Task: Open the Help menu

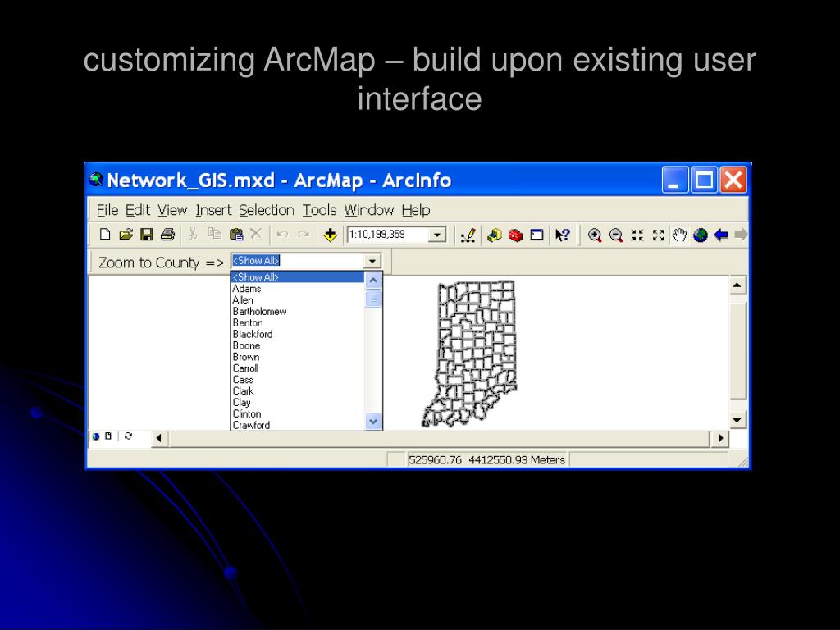Action: 416,210
